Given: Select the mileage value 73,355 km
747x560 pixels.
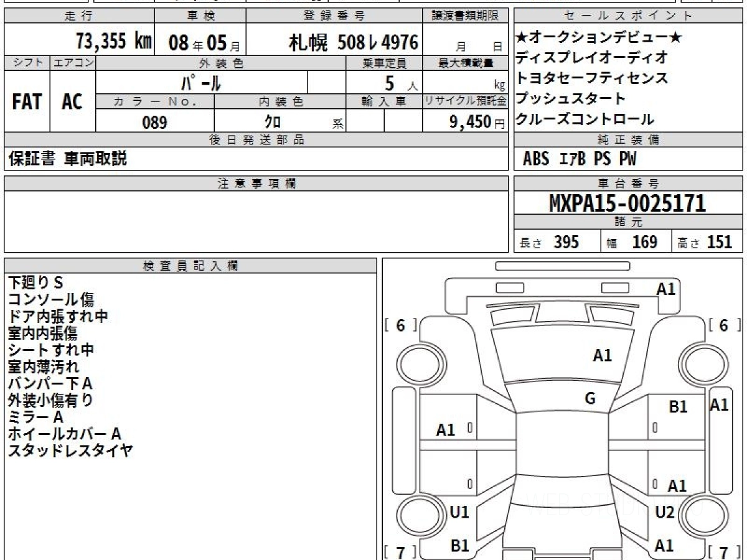Looking at the screenshot, I should coord(113,42).
